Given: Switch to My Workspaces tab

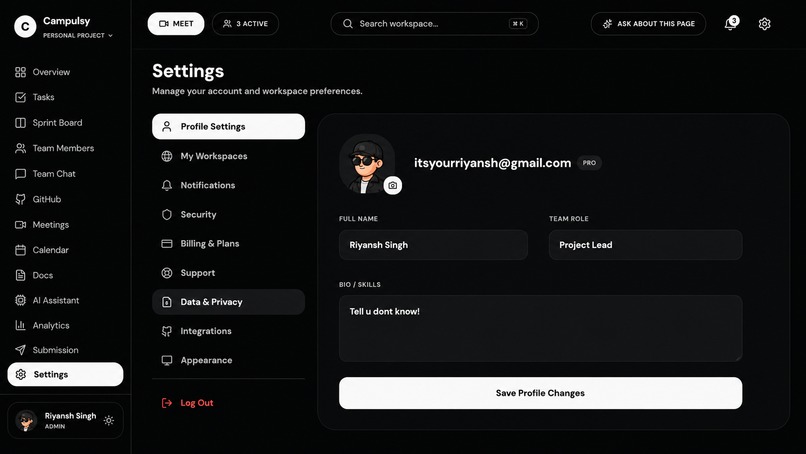Looking at the screenshot, I should (x=228, y=156).
